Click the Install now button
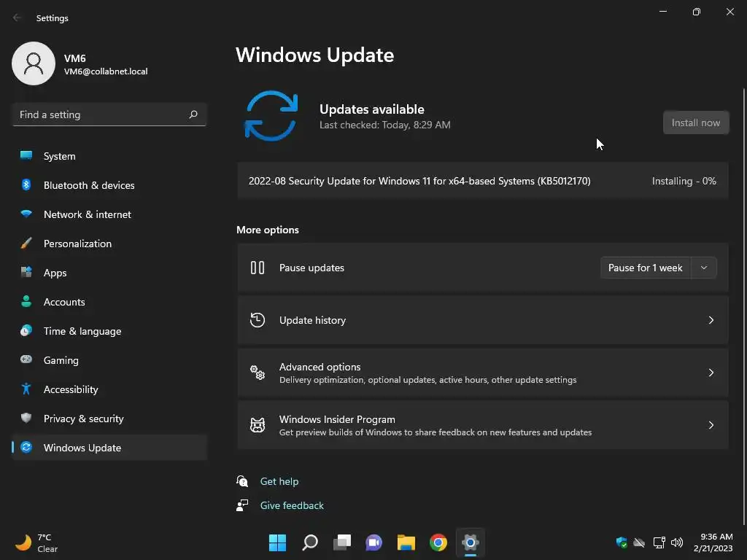This screenshot has height=560, width=747. coord(696,122)
